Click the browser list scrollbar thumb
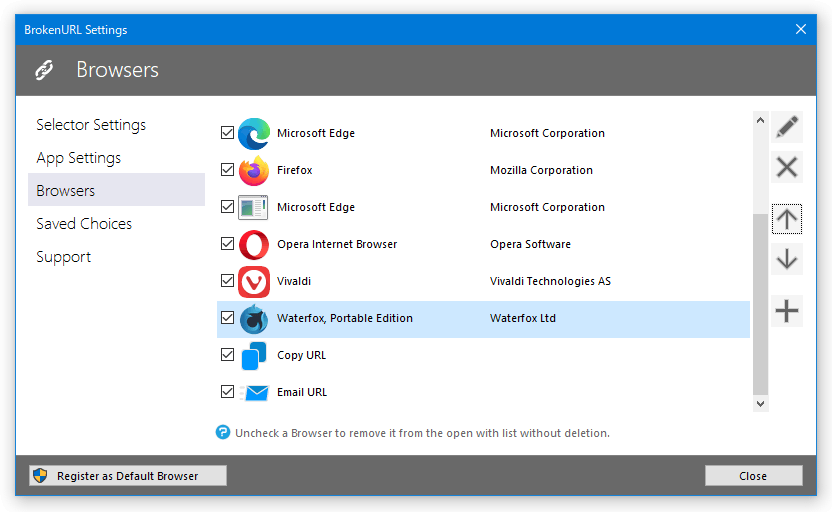The height and width of the screenshot is (512, 832). (x=760, y=304)
